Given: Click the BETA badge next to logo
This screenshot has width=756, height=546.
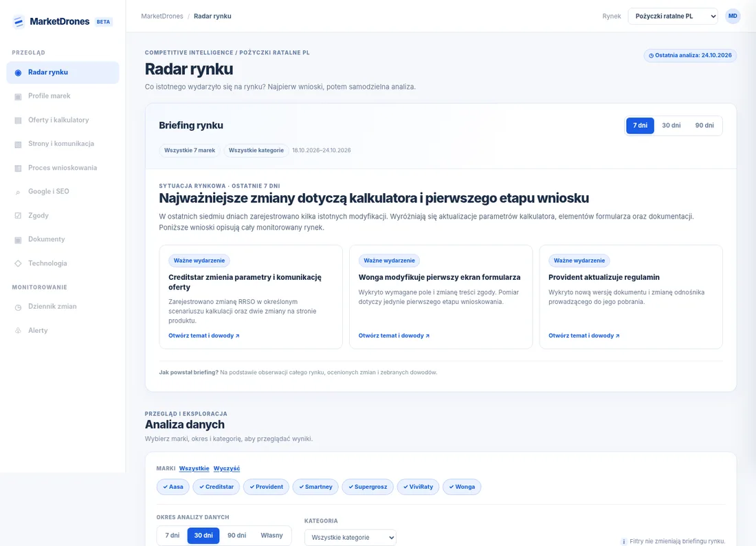Looking at the screenshot, I should point(103,22).
